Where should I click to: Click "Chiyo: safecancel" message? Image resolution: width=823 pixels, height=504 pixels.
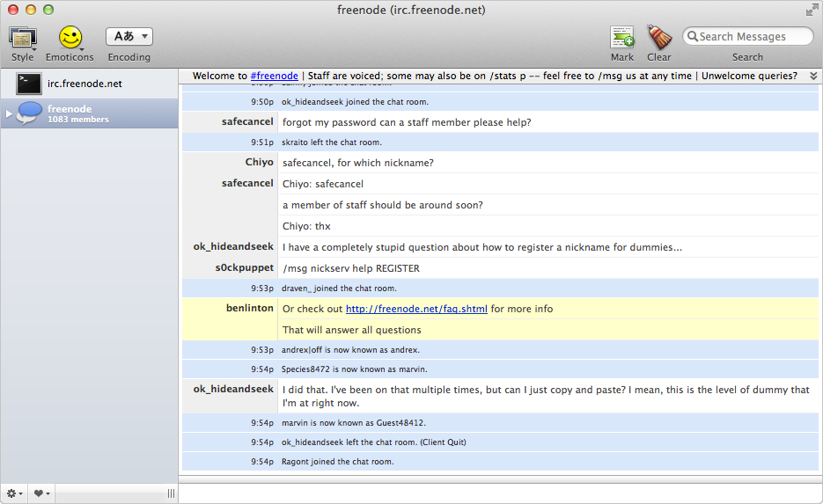tap(323, 184)
